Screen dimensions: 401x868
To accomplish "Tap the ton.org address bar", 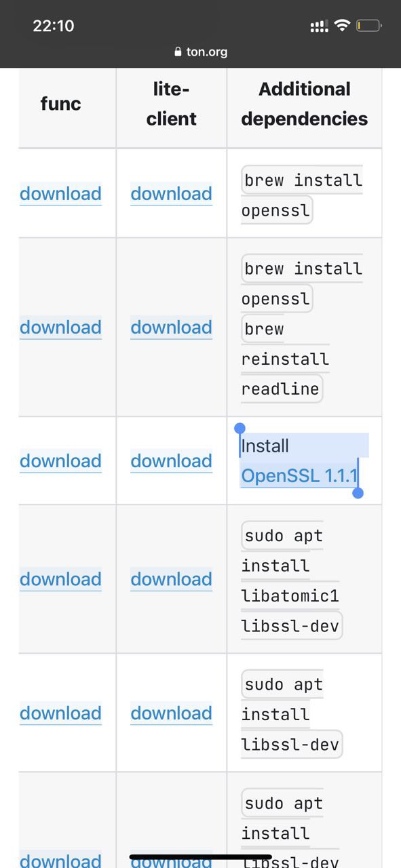I will (x=201, y=52).
